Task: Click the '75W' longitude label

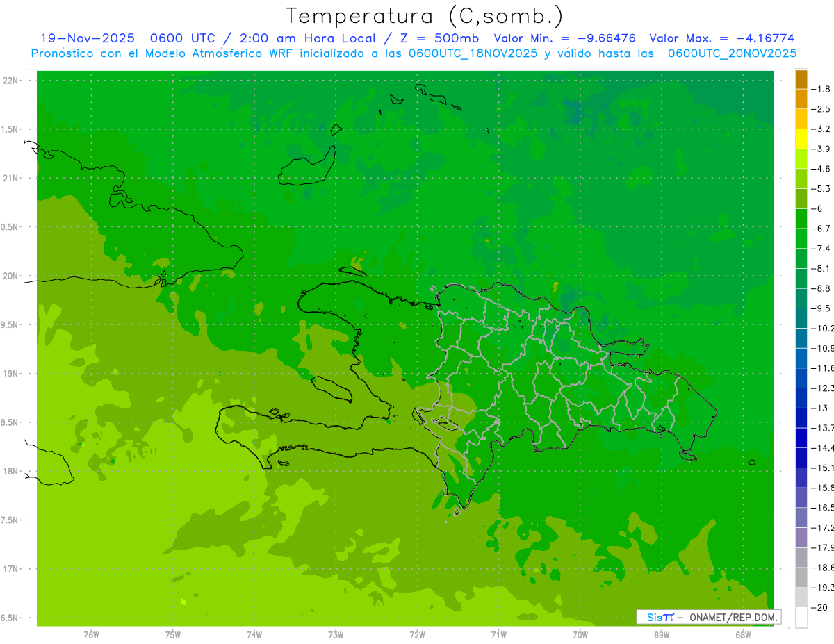Action: click(x=173, y=634)
